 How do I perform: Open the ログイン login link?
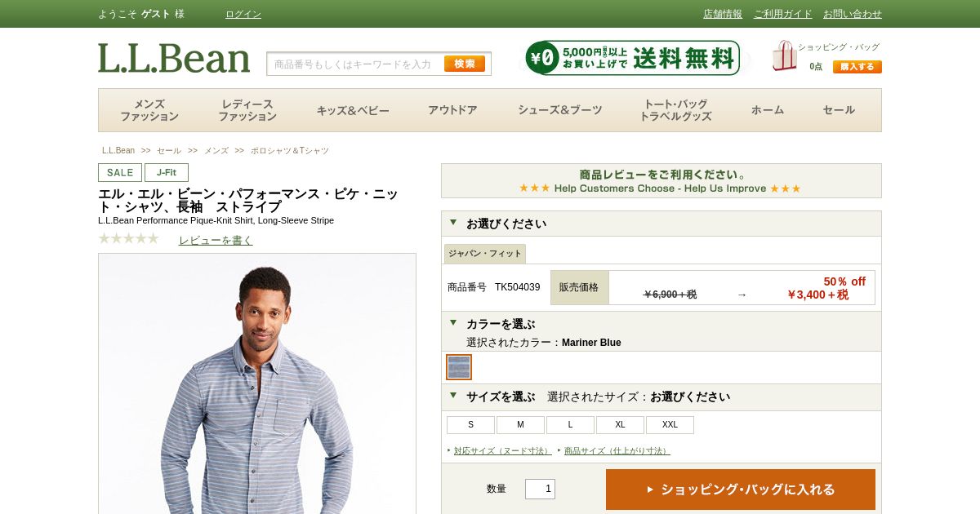tap(243, 14)
